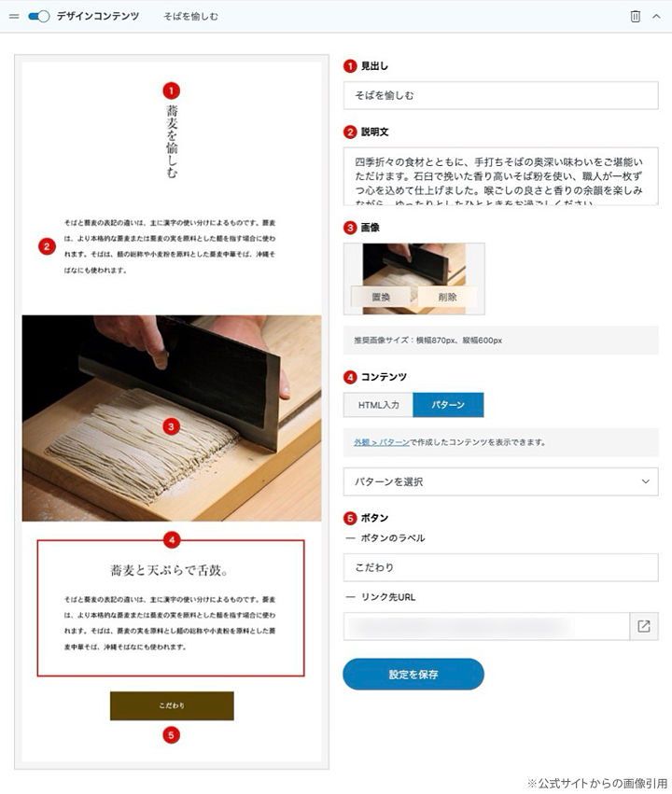Collapse the デザインコンテンツ panel with the chevron
The width and height of the screenshot is (672, 794).
click(x=656, y=16)
